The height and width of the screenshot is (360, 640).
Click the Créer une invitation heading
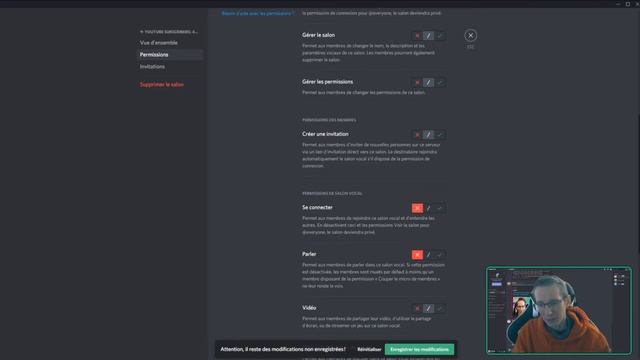(325, 134)
